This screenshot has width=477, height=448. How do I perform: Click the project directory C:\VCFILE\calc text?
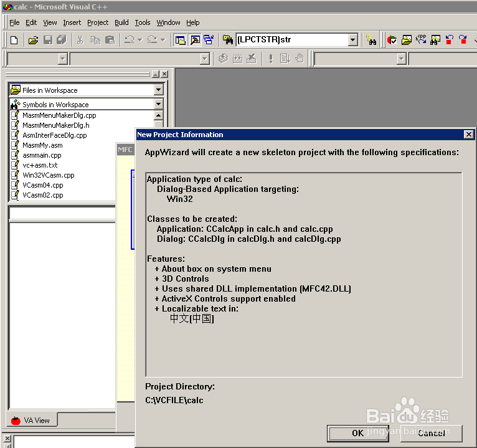(x=174, y=400)
